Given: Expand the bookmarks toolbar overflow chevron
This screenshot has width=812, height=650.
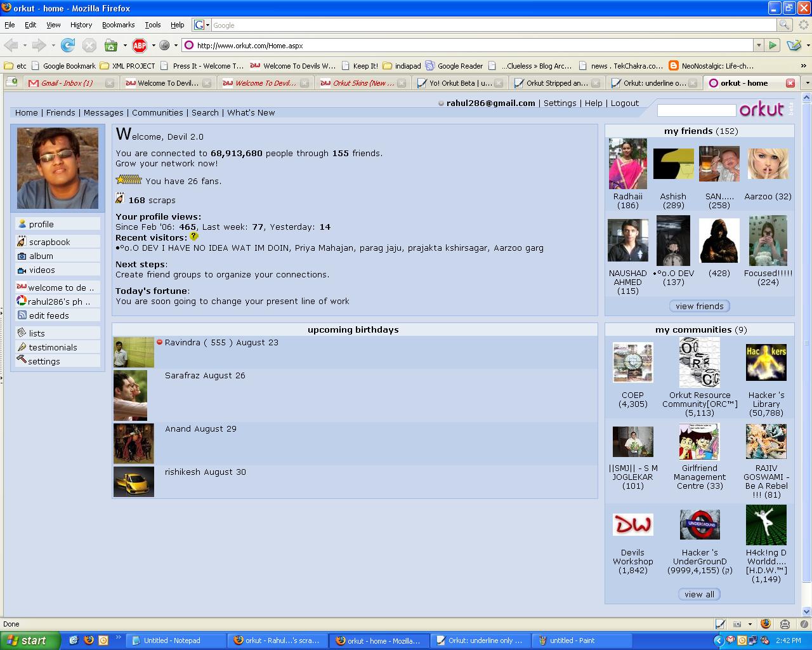Looking at the screenshot, I should click(x=804, y=66).
